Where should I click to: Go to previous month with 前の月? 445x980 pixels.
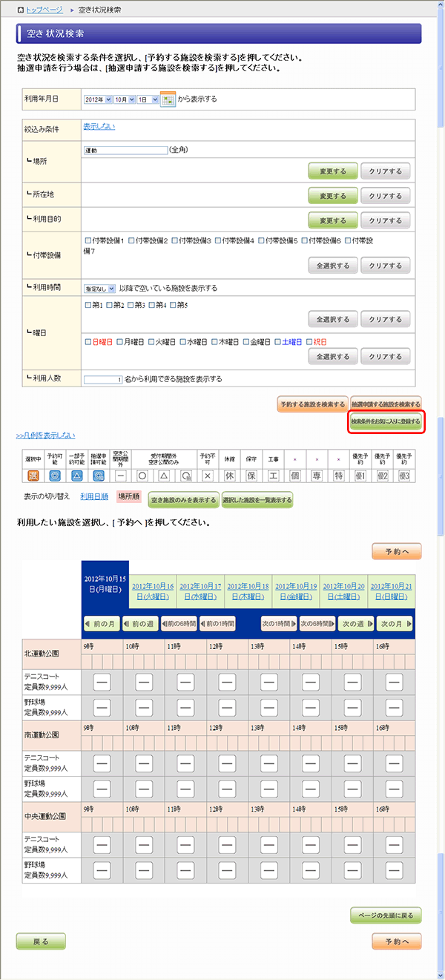[101, 624]
